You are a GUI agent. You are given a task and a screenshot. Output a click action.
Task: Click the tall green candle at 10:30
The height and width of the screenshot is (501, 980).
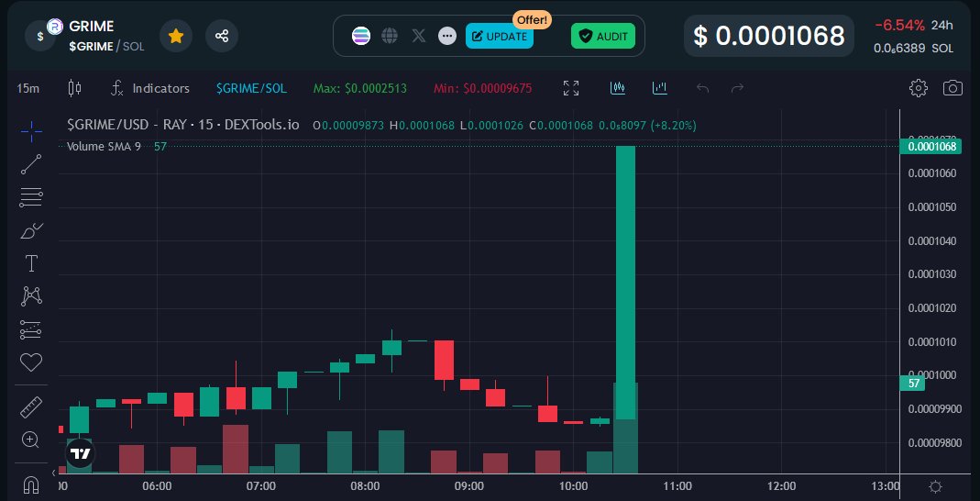(x=625, y=282)
